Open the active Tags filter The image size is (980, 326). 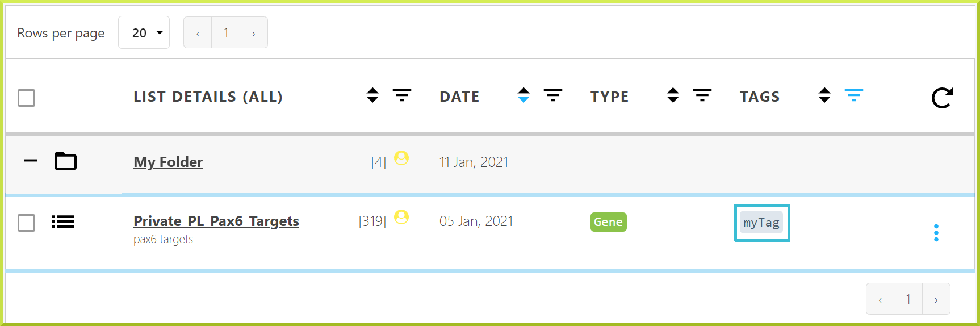coord(854,95)
